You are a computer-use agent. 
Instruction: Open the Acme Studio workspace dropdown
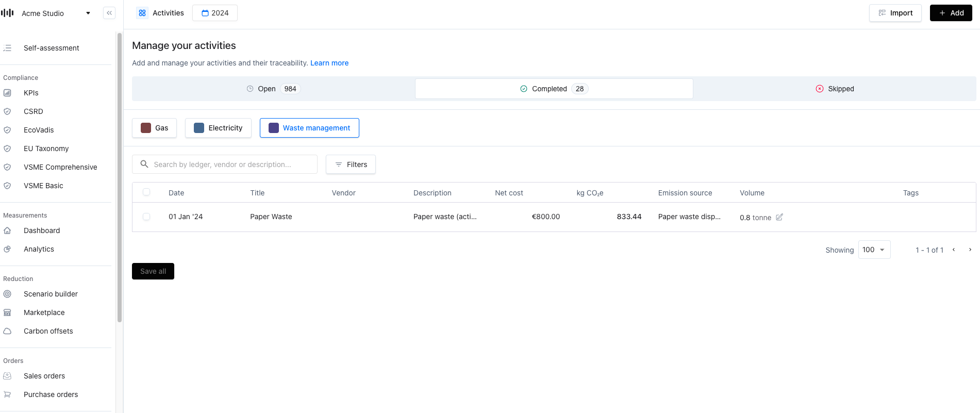(88, 13)
